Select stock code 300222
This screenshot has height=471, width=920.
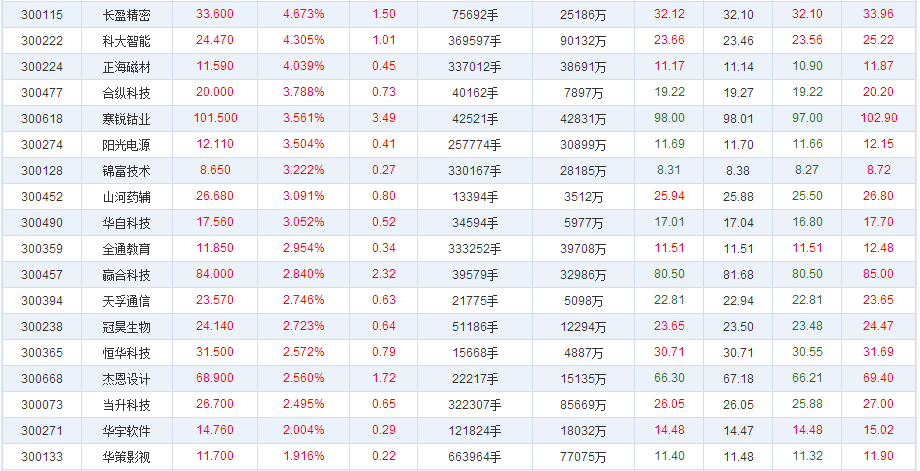[x=42, y=41]
